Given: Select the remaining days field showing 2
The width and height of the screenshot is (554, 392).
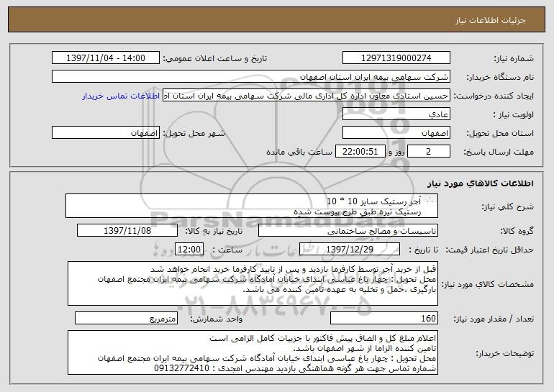Looking at the screenshot, I should [x=429, y=152].
